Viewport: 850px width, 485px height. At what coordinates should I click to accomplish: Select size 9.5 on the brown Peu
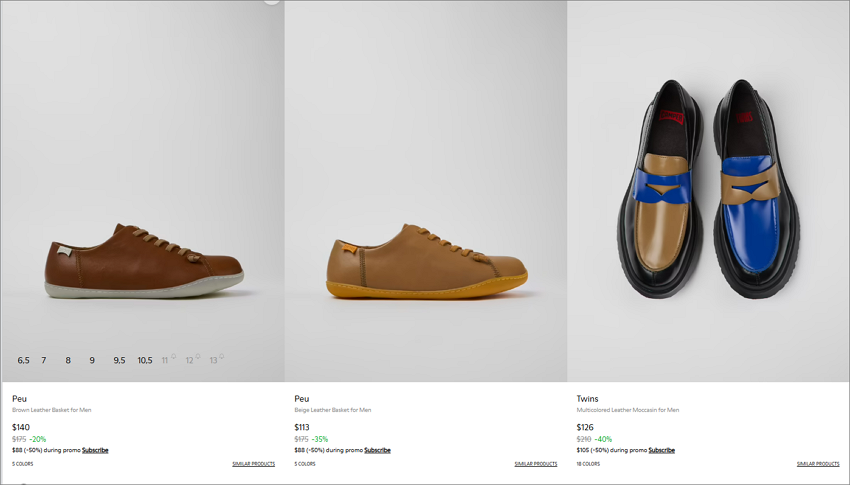pyautogui.click(x=119, y=360)
